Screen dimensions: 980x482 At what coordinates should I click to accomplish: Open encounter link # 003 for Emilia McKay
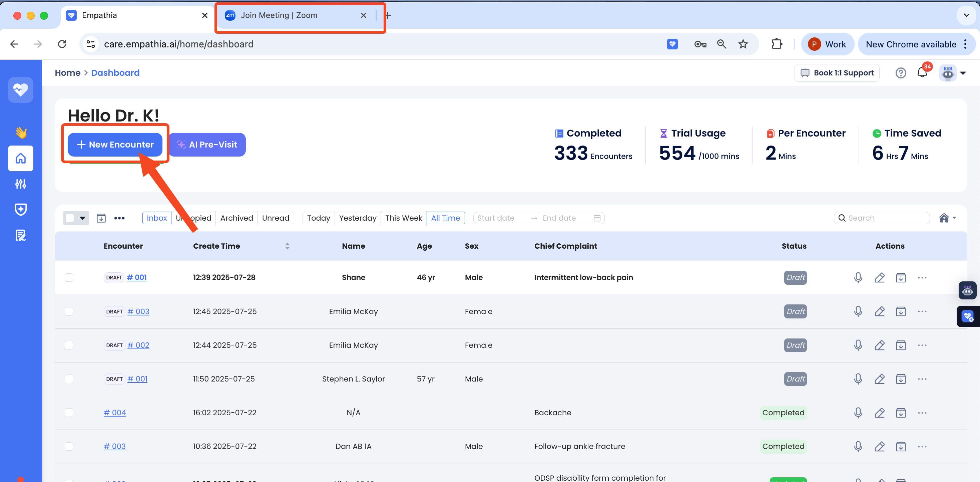click(x=138, y=311)
